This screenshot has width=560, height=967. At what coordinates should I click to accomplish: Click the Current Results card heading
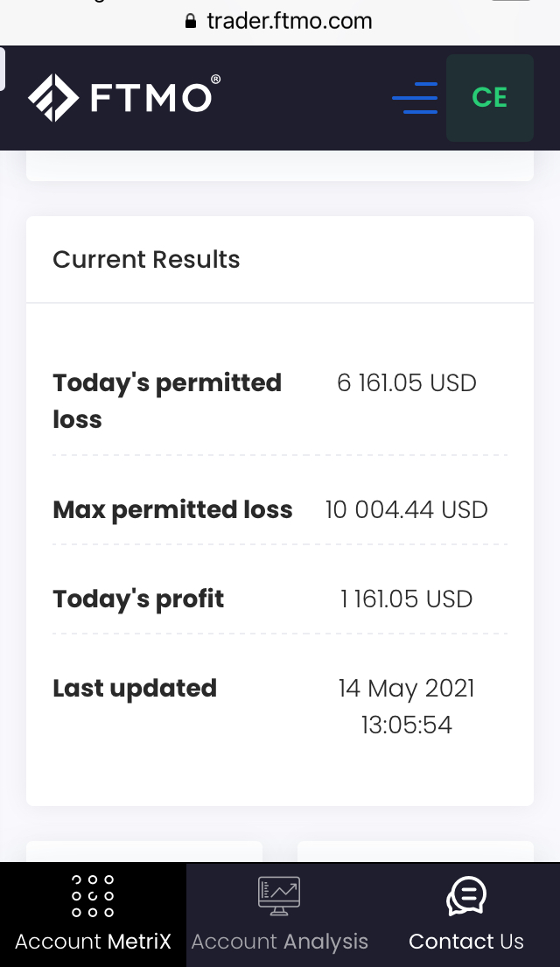pyautogui.click(x=146, y=259)
